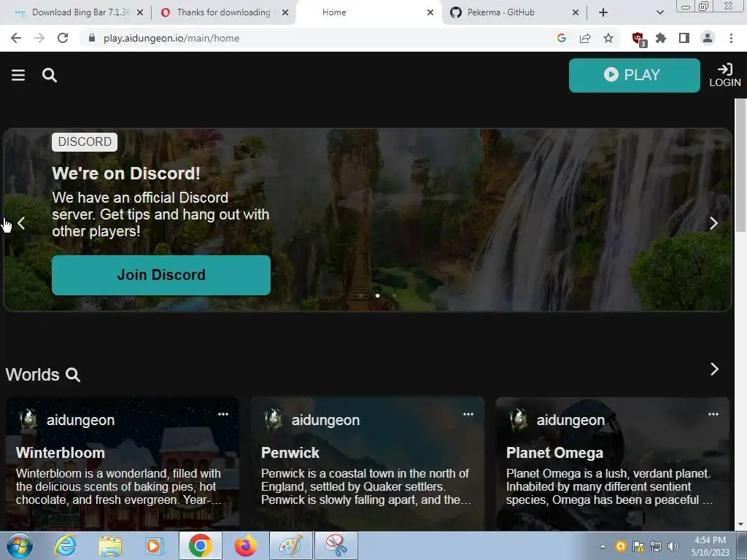
Task: Close the Download Bing Bar tab
Action: [140, 13]
